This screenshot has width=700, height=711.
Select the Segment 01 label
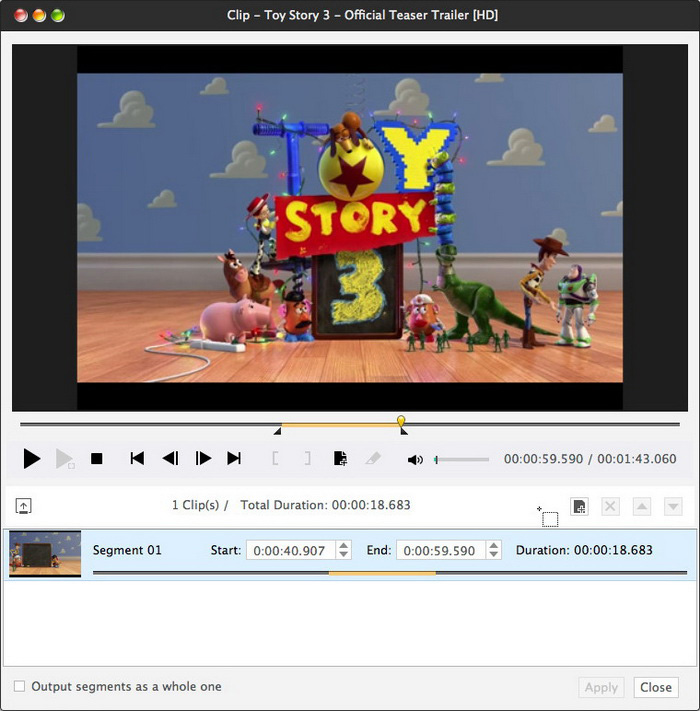127,550
